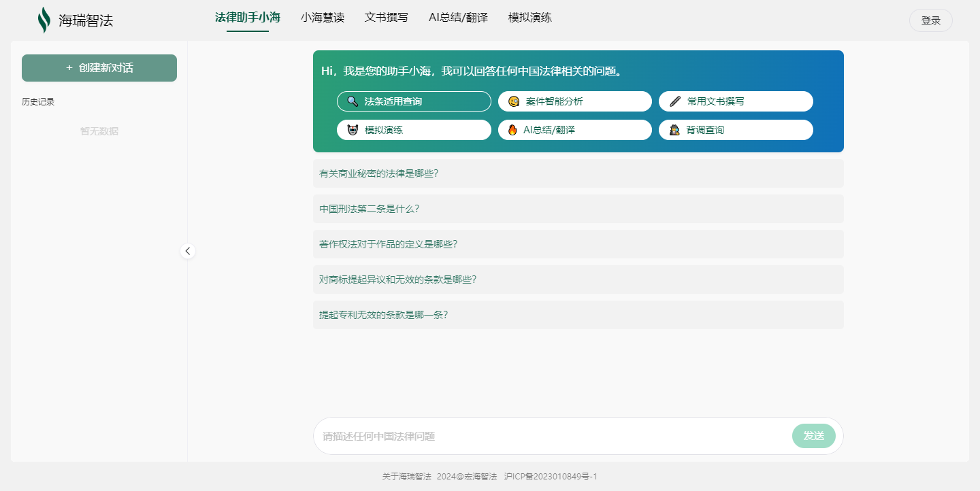Select the question 对商标提起异议和无效的条款是哪些?

pyautogui.click(x=578, y=280)
